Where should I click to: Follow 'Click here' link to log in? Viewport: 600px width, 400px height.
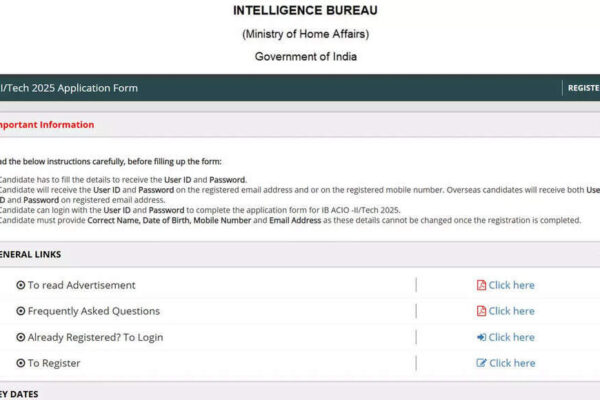coord(511,337)
